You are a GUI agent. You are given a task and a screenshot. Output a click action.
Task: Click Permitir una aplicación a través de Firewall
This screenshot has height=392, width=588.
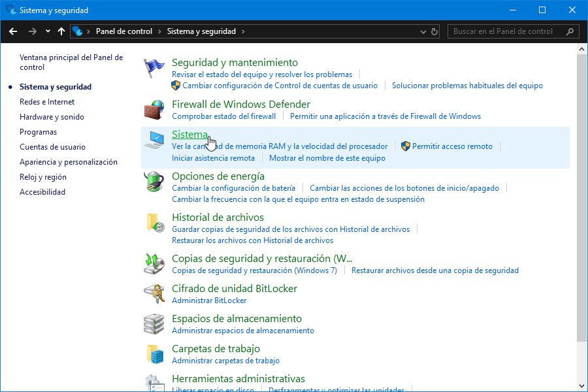[385, 116]
